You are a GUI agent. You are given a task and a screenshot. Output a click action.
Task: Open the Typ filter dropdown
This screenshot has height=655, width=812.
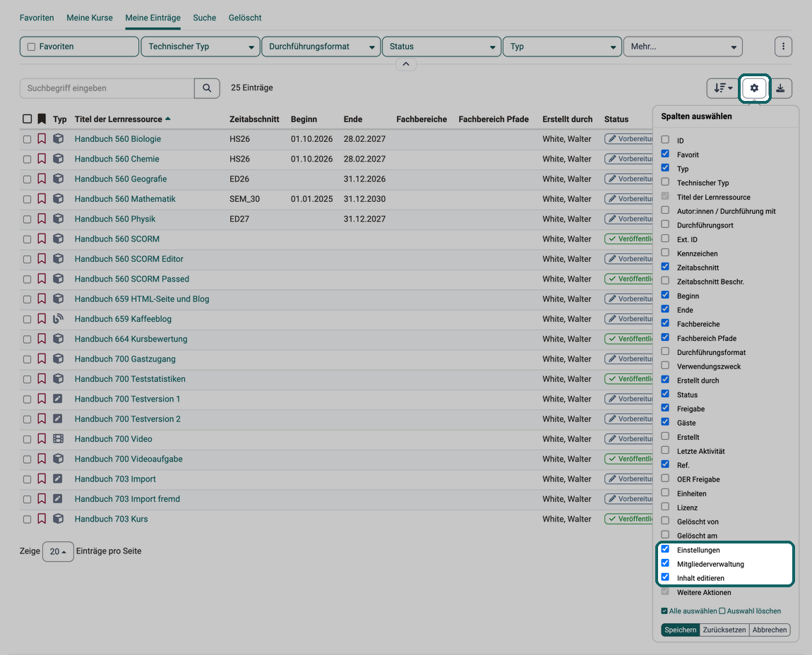click(x=562, y=47)
